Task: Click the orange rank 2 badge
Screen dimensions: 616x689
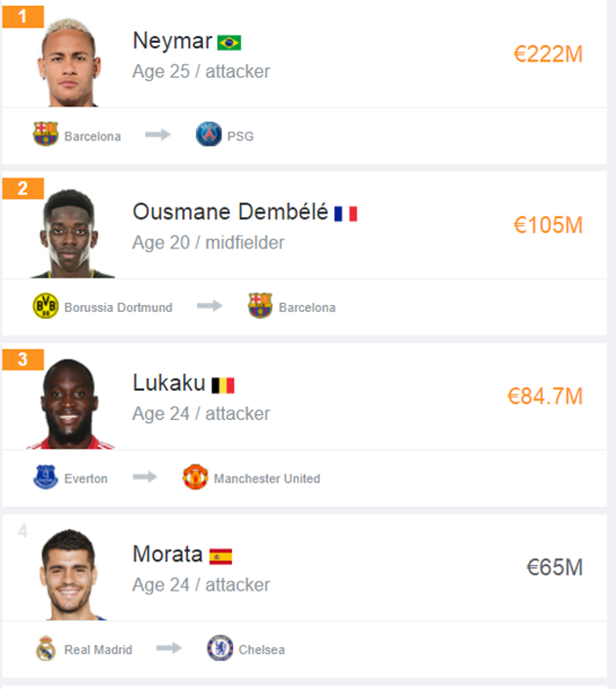Action: [22, 188]
